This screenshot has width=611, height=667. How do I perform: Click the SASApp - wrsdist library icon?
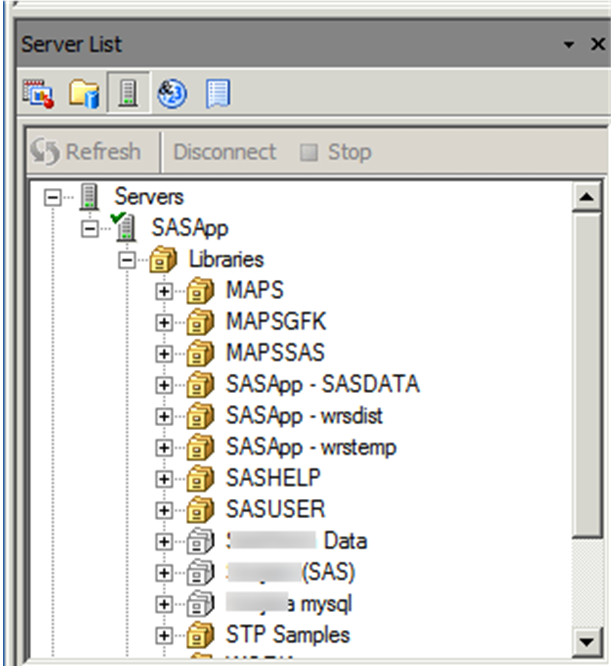pyautogui.click(x=200, y=416)
